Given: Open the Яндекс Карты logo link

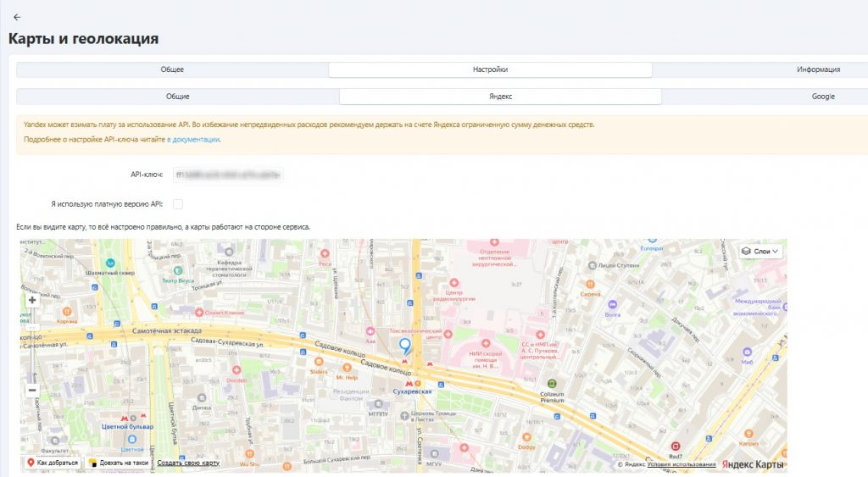Looking at the screenshot, I should [x=753, y=464].
